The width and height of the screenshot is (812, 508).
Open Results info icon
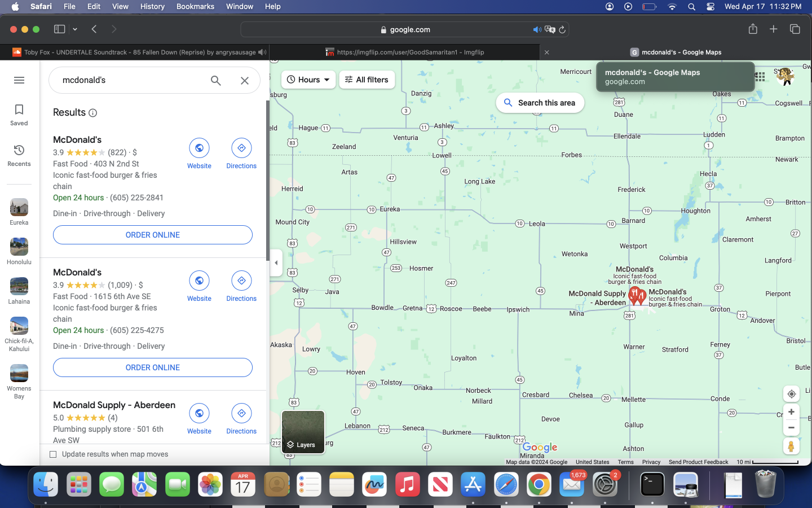(93, 113)
